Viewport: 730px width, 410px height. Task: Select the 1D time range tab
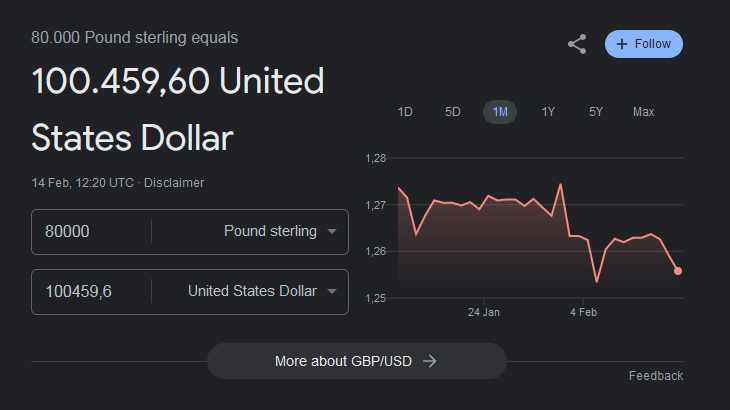click(x=405, y=112)
